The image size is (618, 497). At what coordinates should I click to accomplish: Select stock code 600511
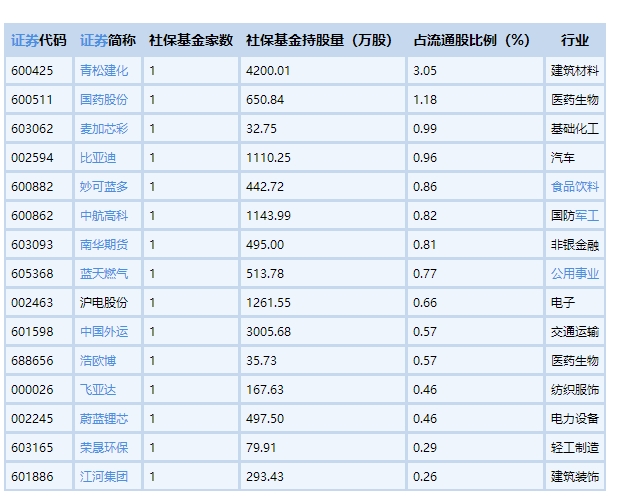(x=32, y=100)
